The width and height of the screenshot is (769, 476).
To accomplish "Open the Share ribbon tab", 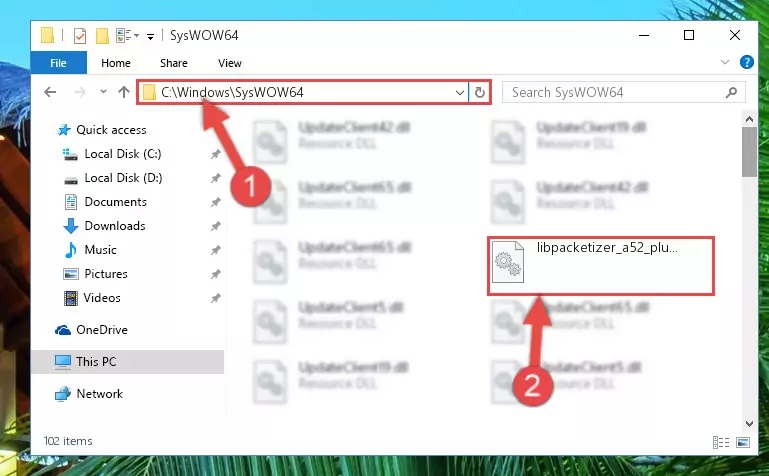I will [x=174, y=63].
